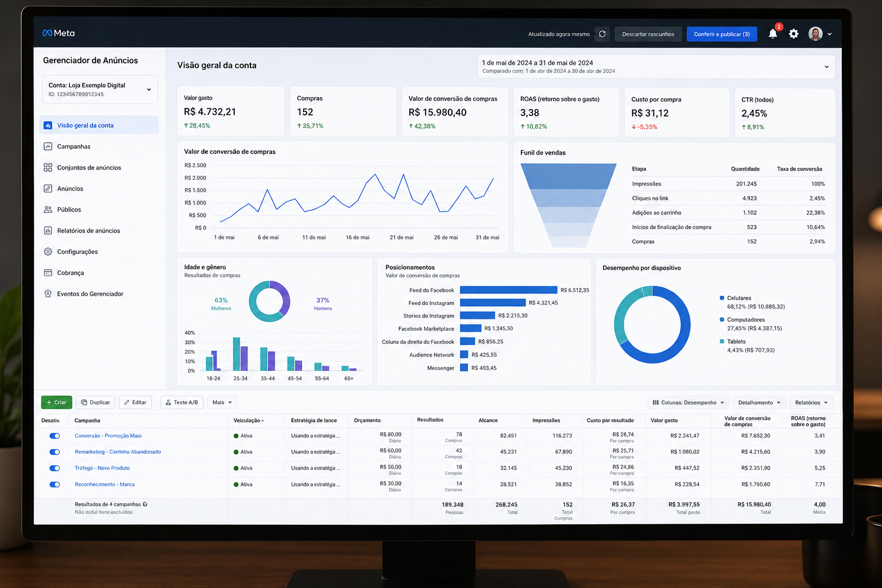Refresh data with the reload icon

(x=602, y=34)
